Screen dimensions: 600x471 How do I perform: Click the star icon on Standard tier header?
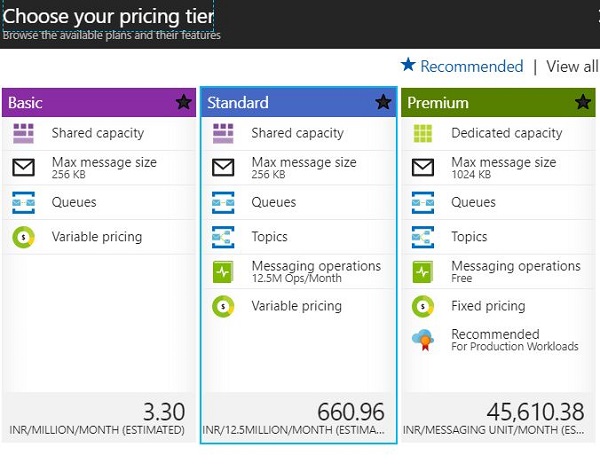pos(383,102)
